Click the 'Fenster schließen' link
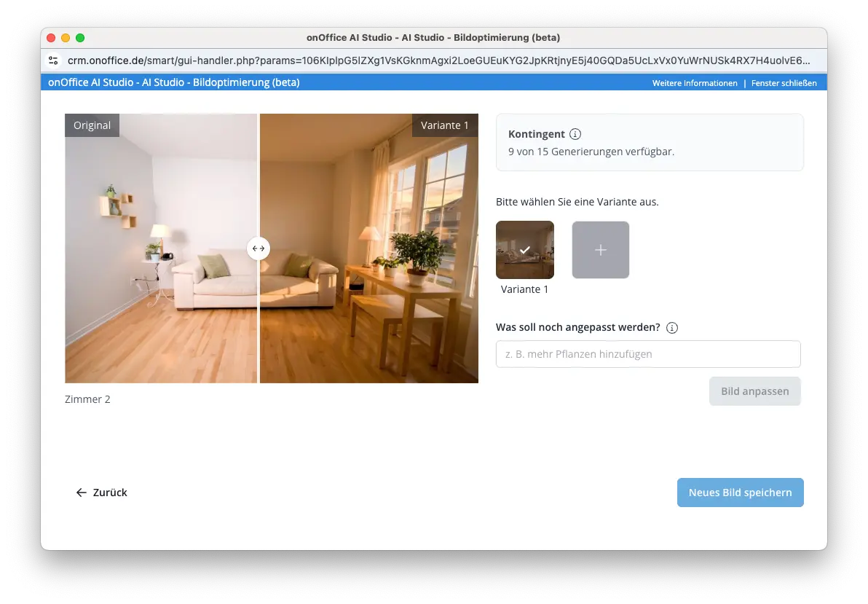The height and width of the screenshot is (604, 868). tap(784, 83)
